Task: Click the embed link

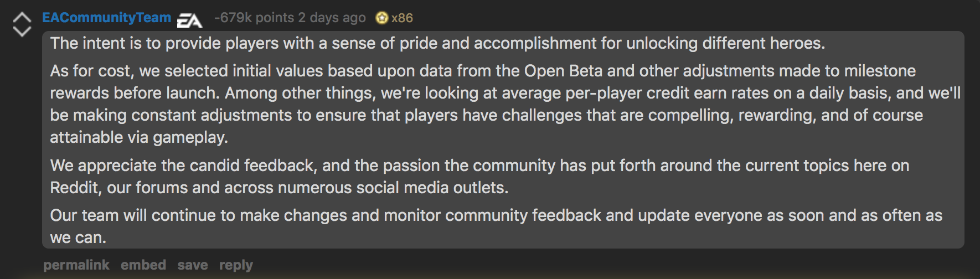Action: click(x=143, y=265)
